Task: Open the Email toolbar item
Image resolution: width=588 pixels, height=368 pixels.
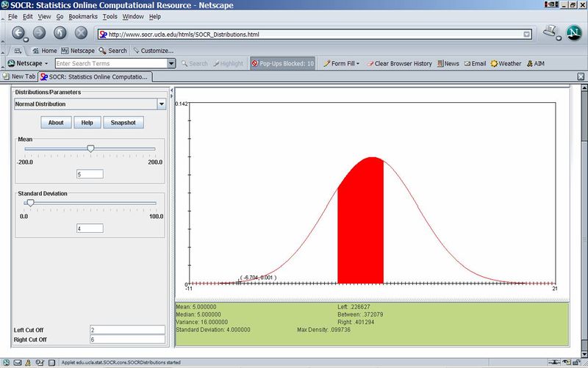Action: [x=475, y=63]
